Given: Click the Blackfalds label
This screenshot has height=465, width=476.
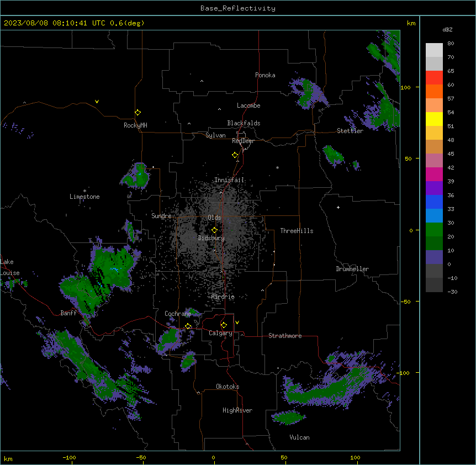Looking at the screenshot, I should tap(244, 123).
